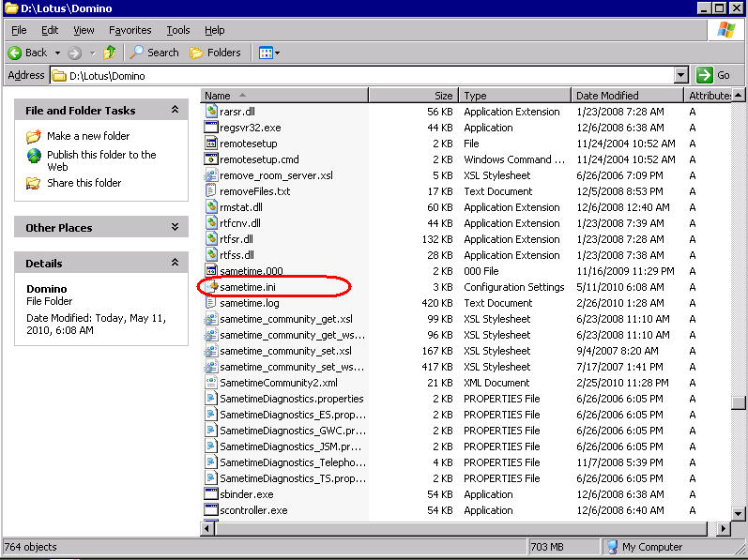Go back with the Back arrow icon
Image resolution: width=748 pixels, height=560 pixels.
point(14,53)
